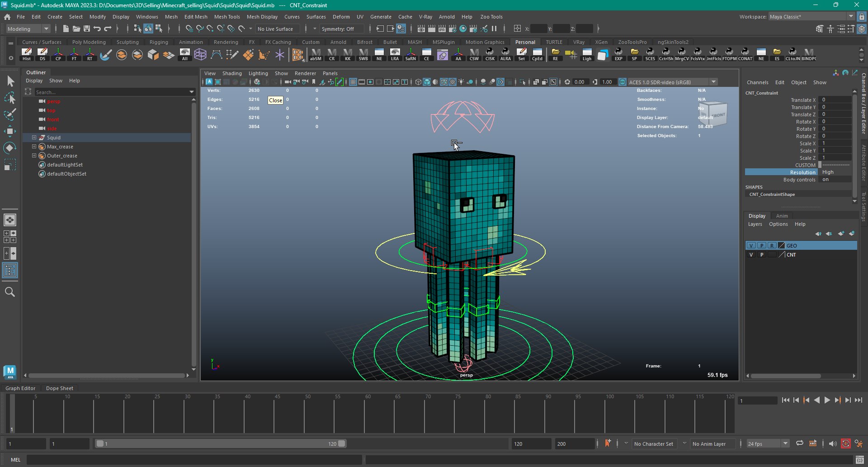This screenshot has height=467, width=868.
Task: Run the FT freeze transforms shelf button
Action: (74, 54)
